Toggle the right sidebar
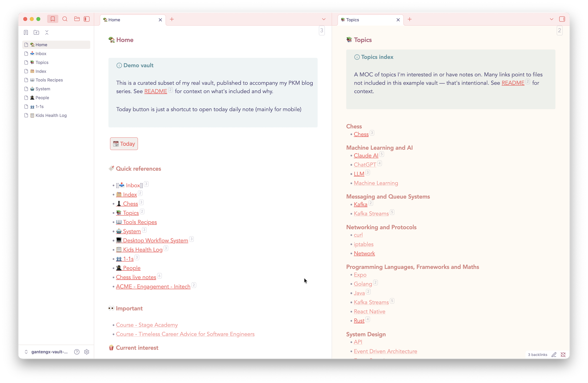 [x=562, y=19]
